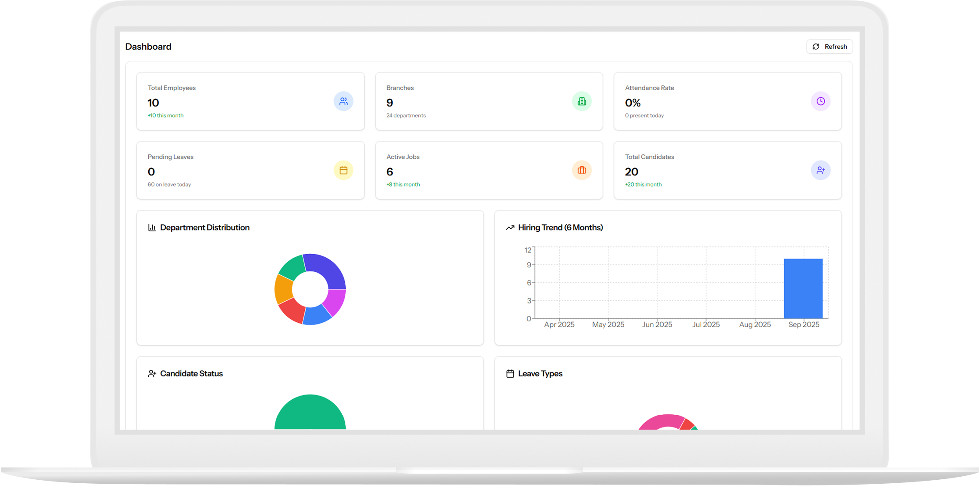Click the green Candidate Status pie chart
This screenshot has width=980, height=489.
click(x=310, y=413)
